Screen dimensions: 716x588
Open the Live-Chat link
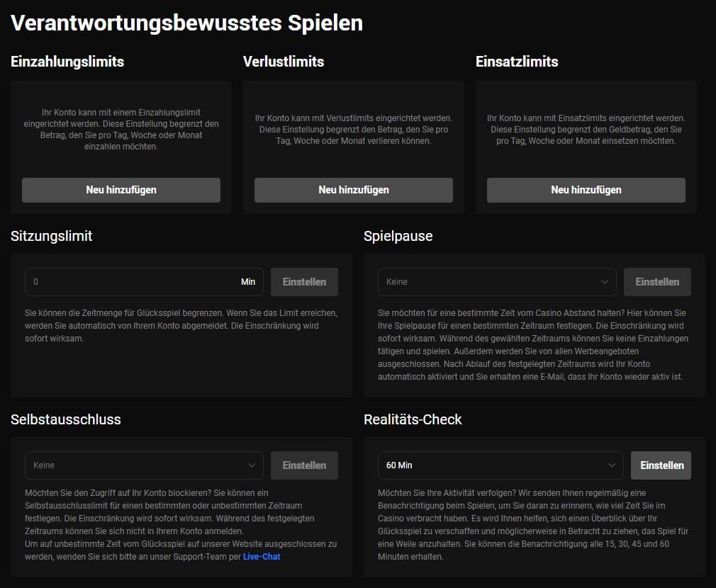click(x=261, y=556)
